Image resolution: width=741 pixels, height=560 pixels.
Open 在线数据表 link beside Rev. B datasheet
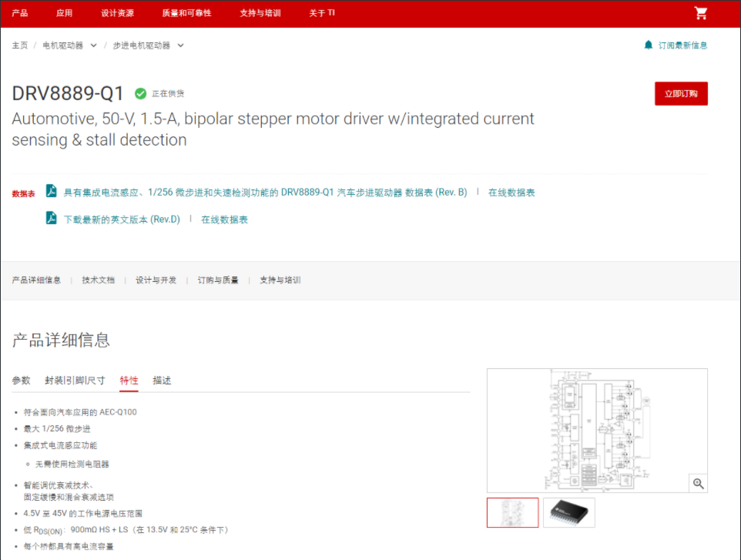tap(511, 193)
